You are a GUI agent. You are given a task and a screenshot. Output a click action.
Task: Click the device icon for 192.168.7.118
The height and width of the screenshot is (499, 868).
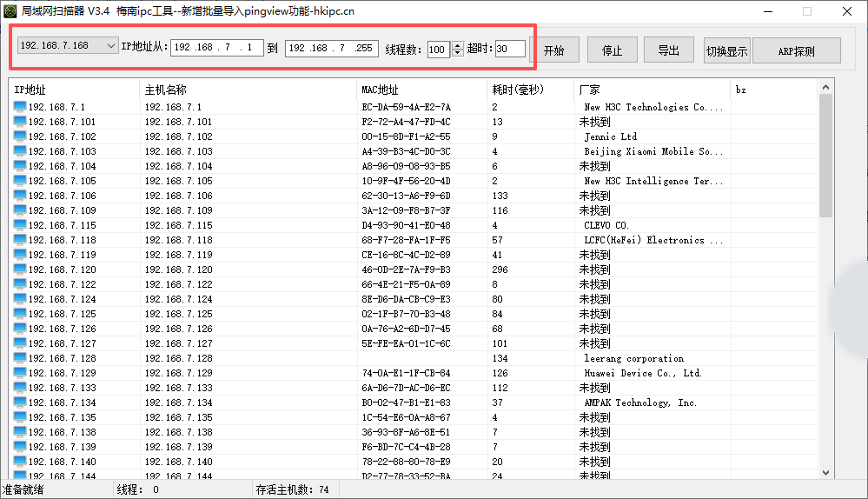[20, 240]
